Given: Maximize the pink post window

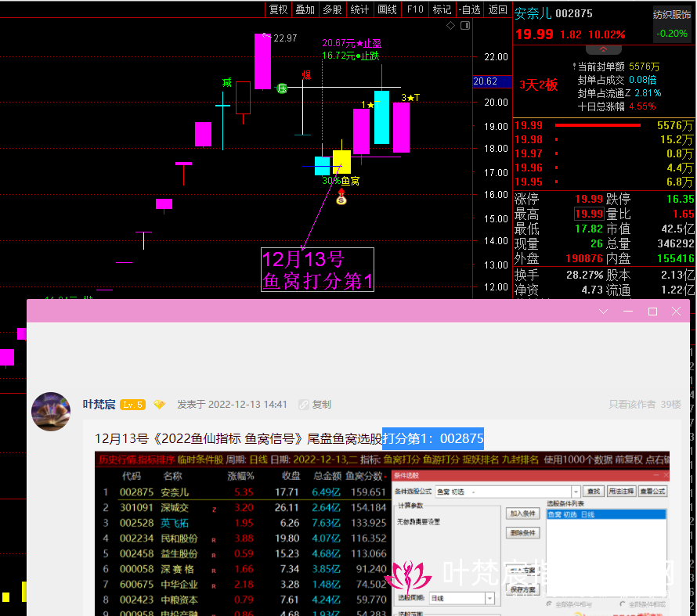Looking at the screenshot, I should [x=652, y=312].
